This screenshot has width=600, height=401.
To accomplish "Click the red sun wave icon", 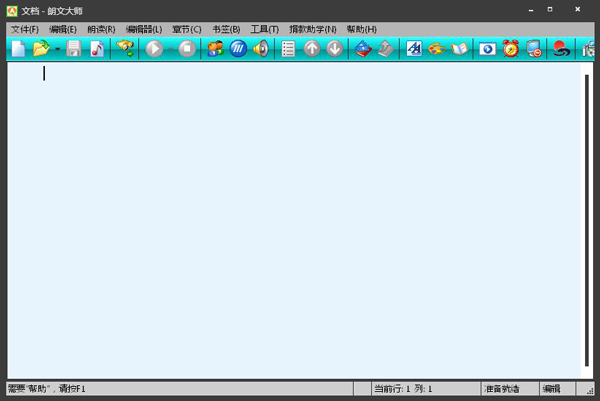I will [x=561, y=49].
